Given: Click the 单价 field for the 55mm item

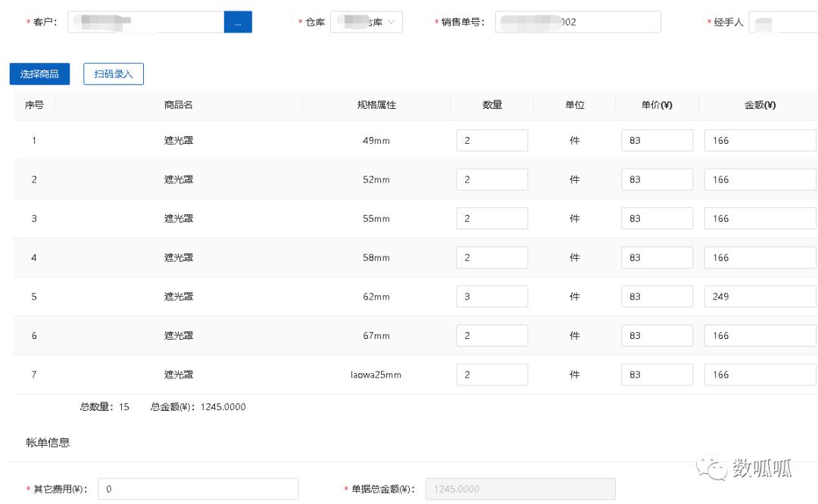Looking at the screenshot, I should [657, 218].
